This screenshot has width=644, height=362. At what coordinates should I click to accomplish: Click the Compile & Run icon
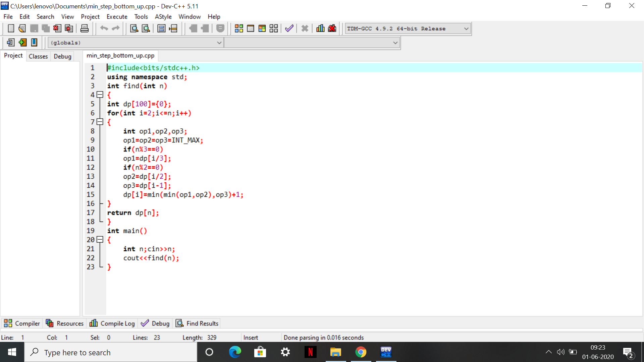click(262, 28)
